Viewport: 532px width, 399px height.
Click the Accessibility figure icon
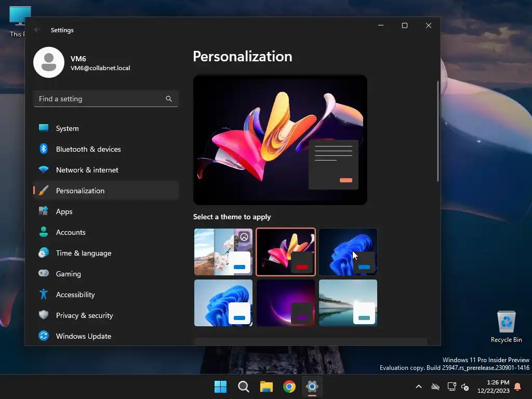click(x=44, y=294)
